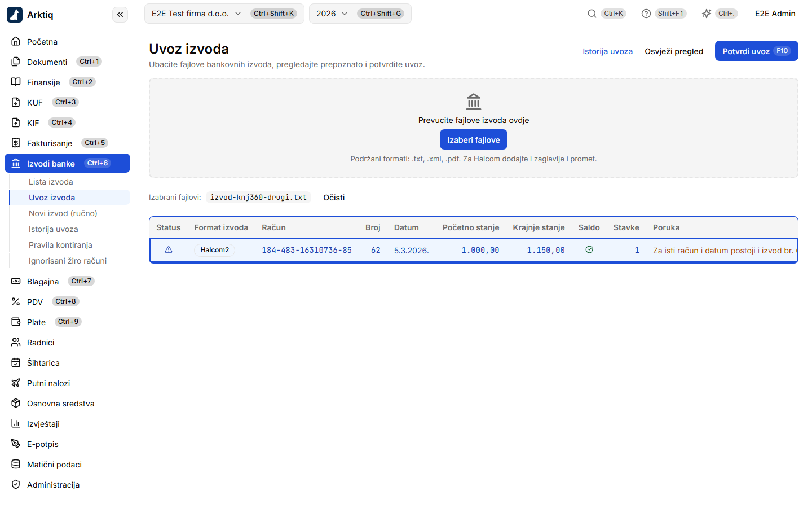Click the sparkle assistant icon in the header
The height and width of the screenshot is (508, 812).
coord(707,14)
